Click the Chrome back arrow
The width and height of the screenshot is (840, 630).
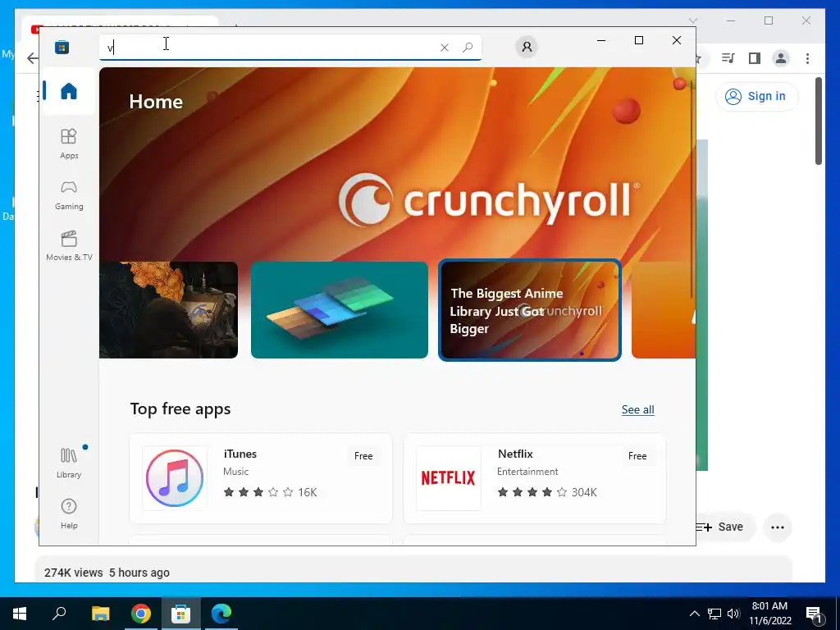[32, 58]
